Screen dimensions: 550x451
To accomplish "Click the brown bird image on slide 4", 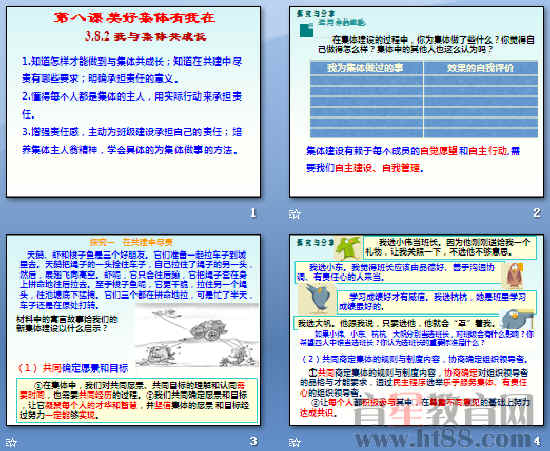I will tap(513, 274).
